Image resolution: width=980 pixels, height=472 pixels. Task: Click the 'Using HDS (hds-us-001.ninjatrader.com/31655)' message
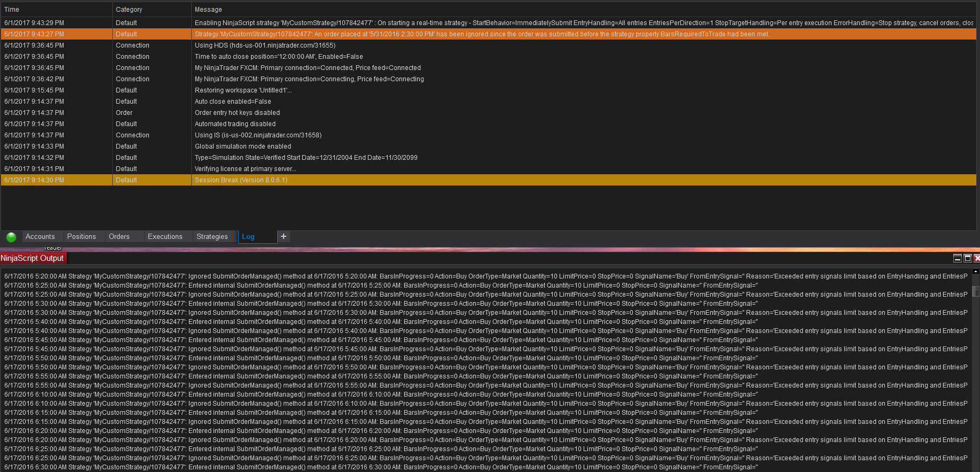point(265,45)
